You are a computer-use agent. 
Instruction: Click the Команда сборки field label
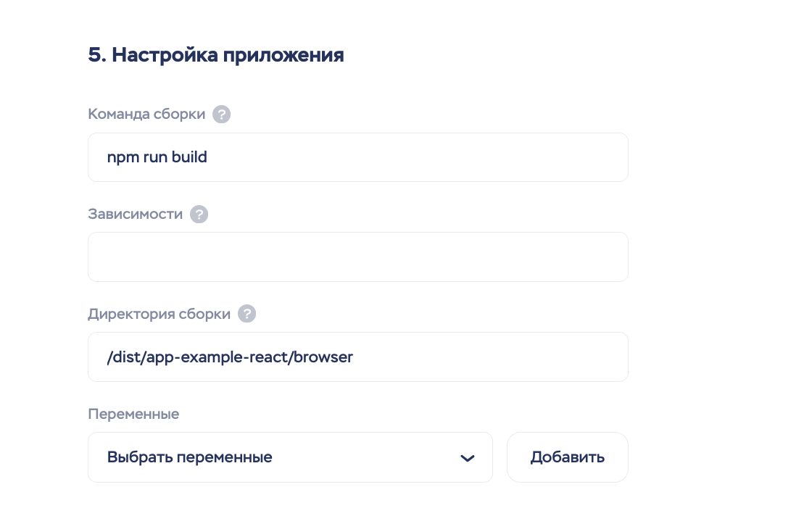pos(146,114)
